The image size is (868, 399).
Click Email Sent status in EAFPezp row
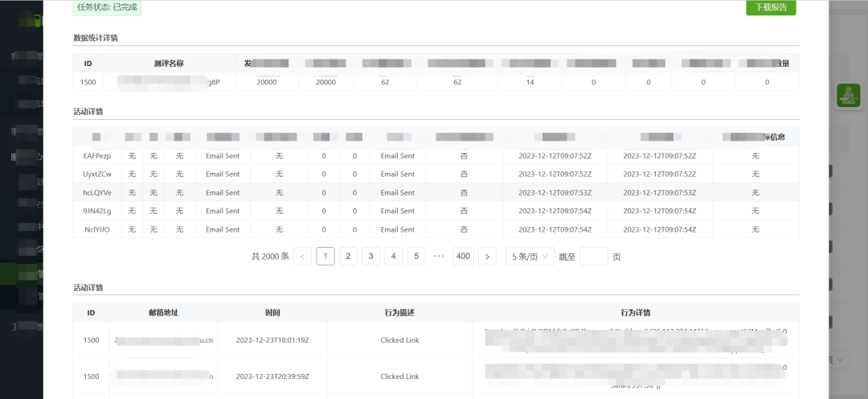223,156
